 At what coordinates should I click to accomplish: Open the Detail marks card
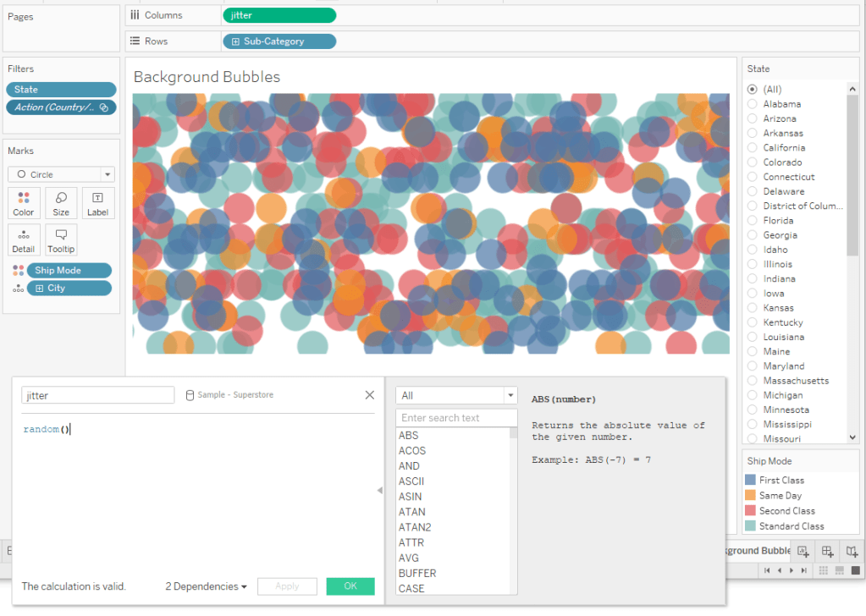(24, 240)
